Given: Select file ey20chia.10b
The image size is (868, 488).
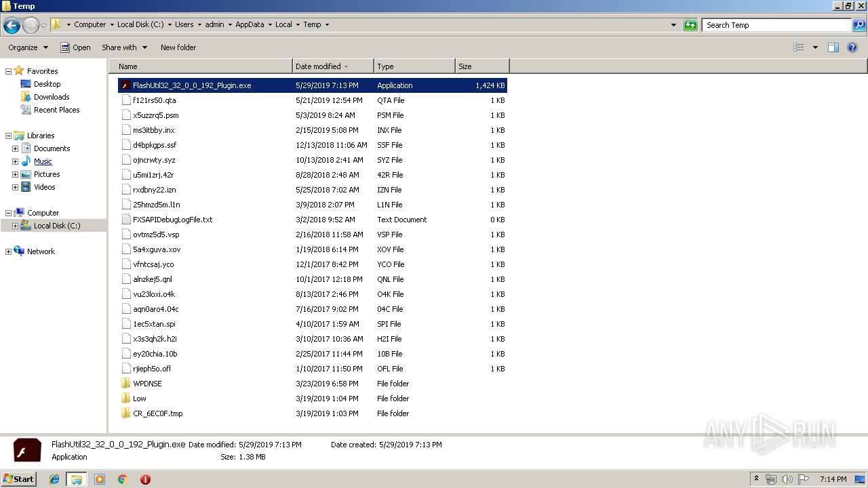Looking at the screenshot, I should [155, 354].
